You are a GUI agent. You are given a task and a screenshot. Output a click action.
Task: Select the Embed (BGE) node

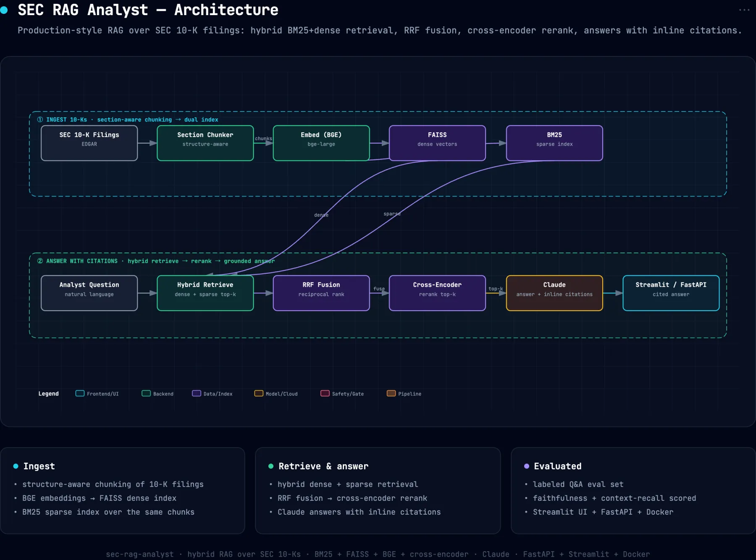321,143
